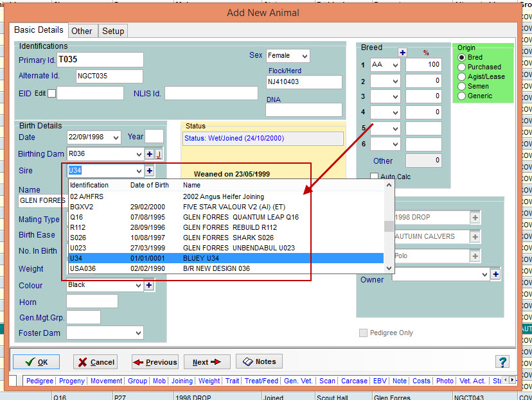Open the EBV bottom tab
Viewport: 532px width, 400px height.
(380, 381)
